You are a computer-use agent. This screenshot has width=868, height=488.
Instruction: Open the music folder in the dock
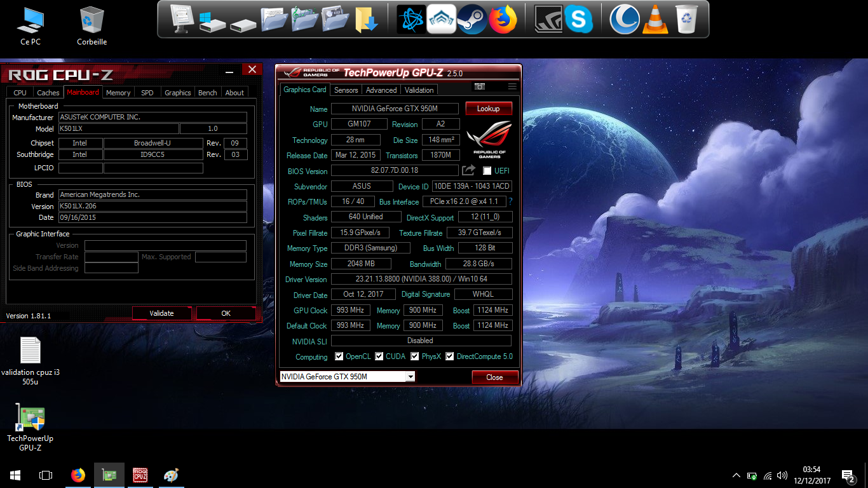304,19
